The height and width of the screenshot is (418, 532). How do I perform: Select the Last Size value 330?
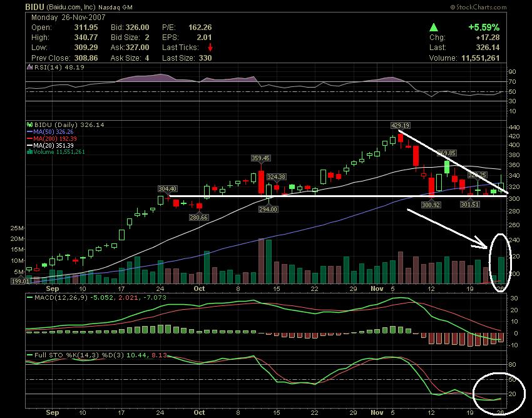pyautogui.click(x=205, y=58)
